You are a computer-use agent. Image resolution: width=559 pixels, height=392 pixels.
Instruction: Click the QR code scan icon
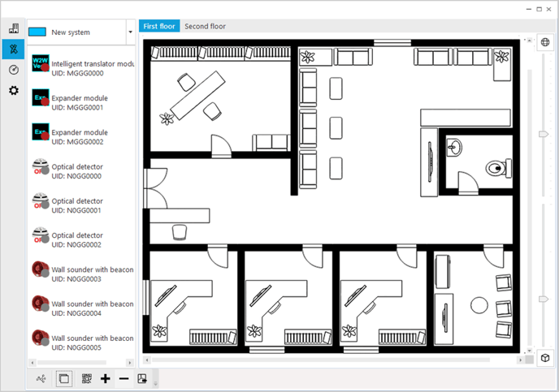87,378
